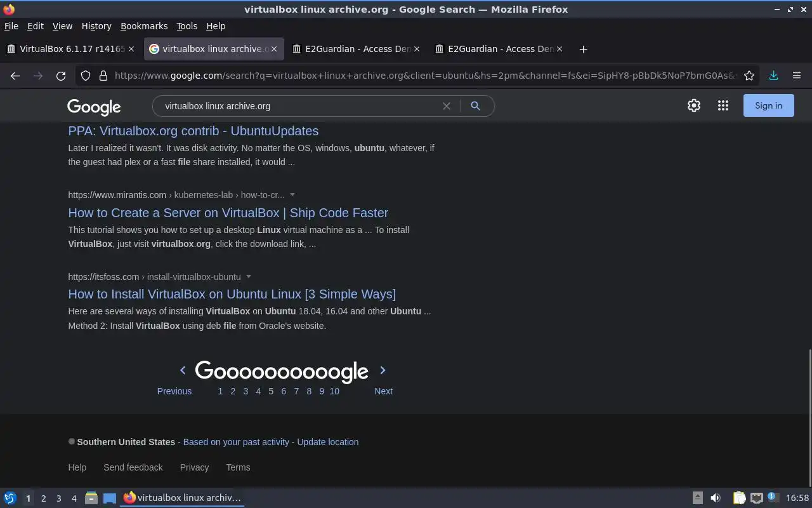Open the Firefox hamburger menu
The image size is (812, 508).
(x=797, y=76)
